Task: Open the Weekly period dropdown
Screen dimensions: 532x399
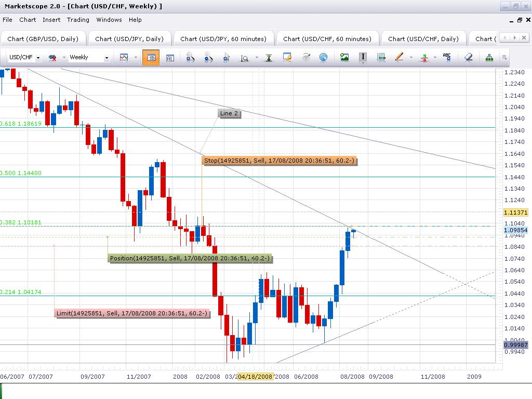Action: (x=107, y=58)
